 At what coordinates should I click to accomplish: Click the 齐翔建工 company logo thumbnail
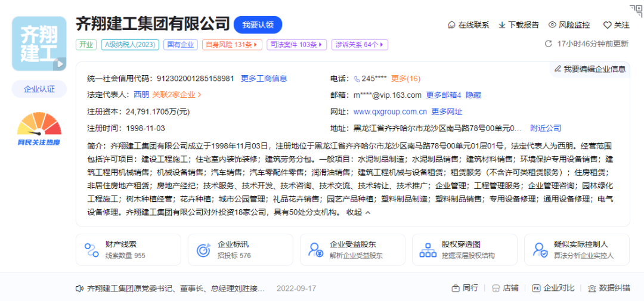[x=39, y=44]
